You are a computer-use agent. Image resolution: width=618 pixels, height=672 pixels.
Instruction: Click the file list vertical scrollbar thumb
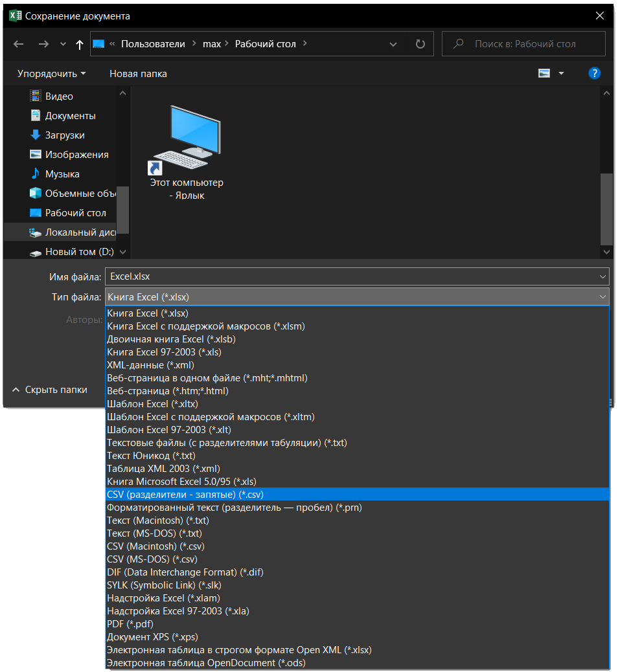coord(606,208)
